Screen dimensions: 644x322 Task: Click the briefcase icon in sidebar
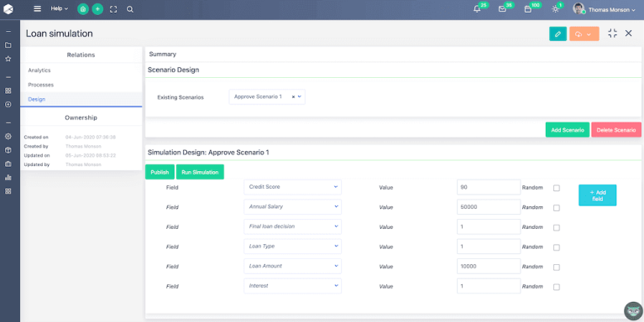(8, 164)
